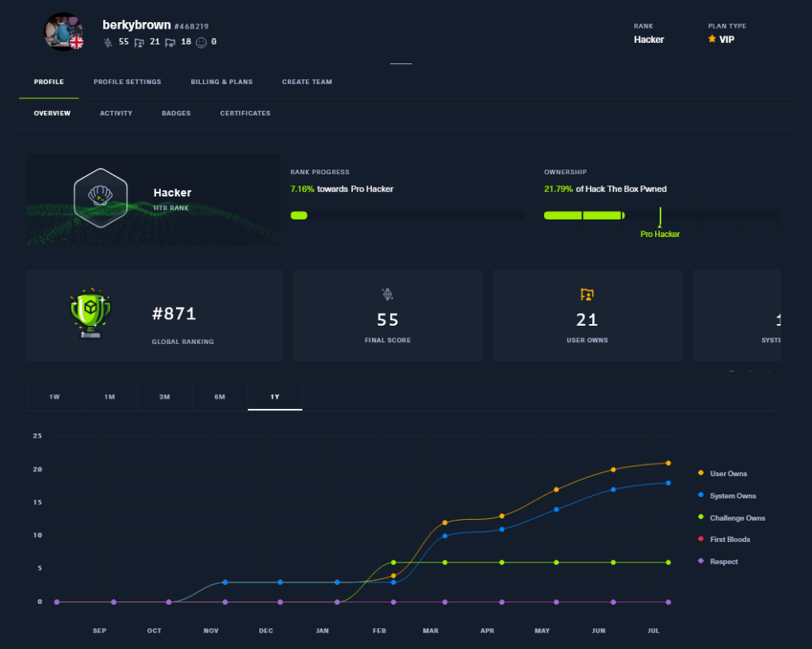The width and height of the screenshot is (812, 649).
Task: Toggle the User Owns series in legend
Action: point(723,474)
